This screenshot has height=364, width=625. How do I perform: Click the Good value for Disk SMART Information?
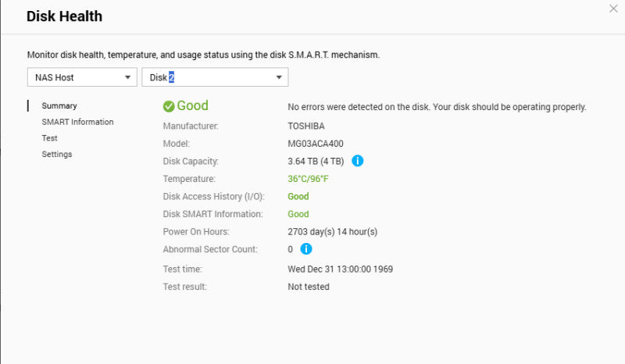[298, 214]
